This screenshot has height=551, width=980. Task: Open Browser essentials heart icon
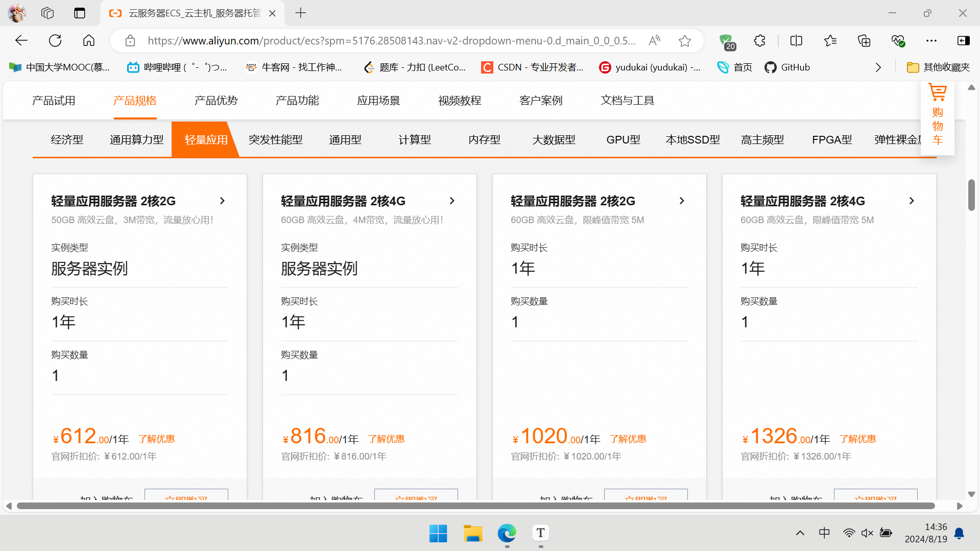pos(898,41)
